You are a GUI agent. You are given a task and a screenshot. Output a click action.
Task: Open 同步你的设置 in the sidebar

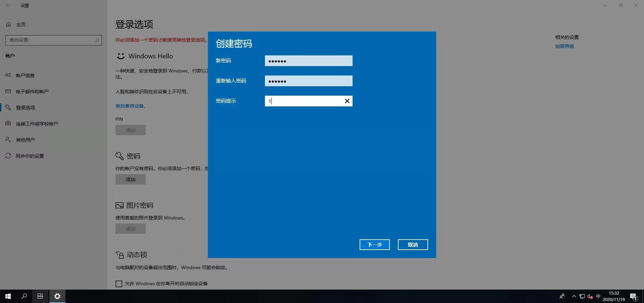pos(30,156)
